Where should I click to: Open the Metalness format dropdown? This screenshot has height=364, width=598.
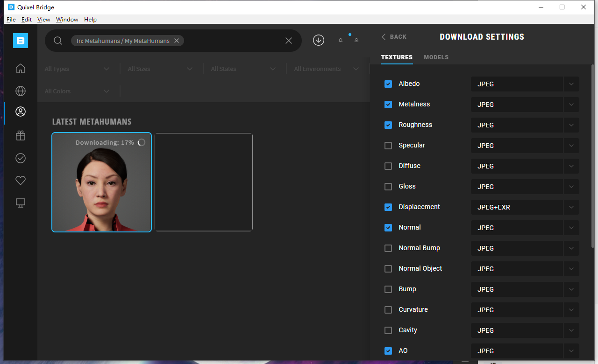click(525, 105)
